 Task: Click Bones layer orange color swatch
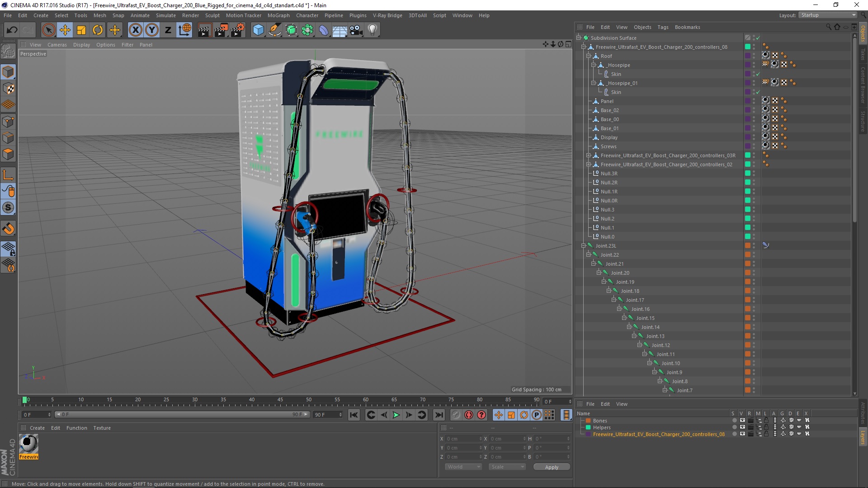click(x=588, y=421)
